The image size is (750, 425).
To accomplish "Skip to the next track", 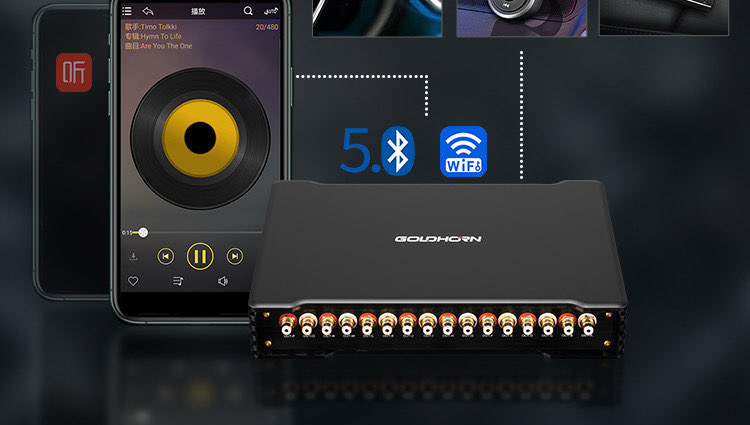I will [x=234, y=256].
